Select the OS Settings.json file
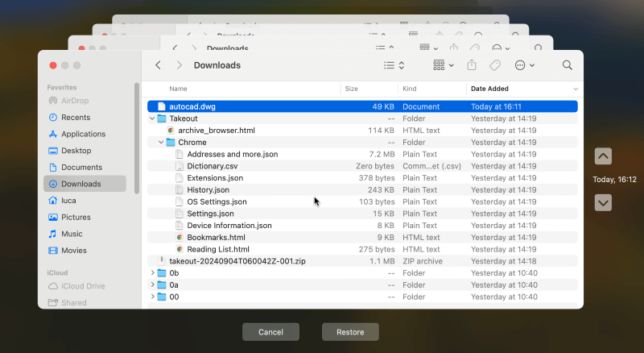This screenshot has height=353, width=644. click(363, 202)
